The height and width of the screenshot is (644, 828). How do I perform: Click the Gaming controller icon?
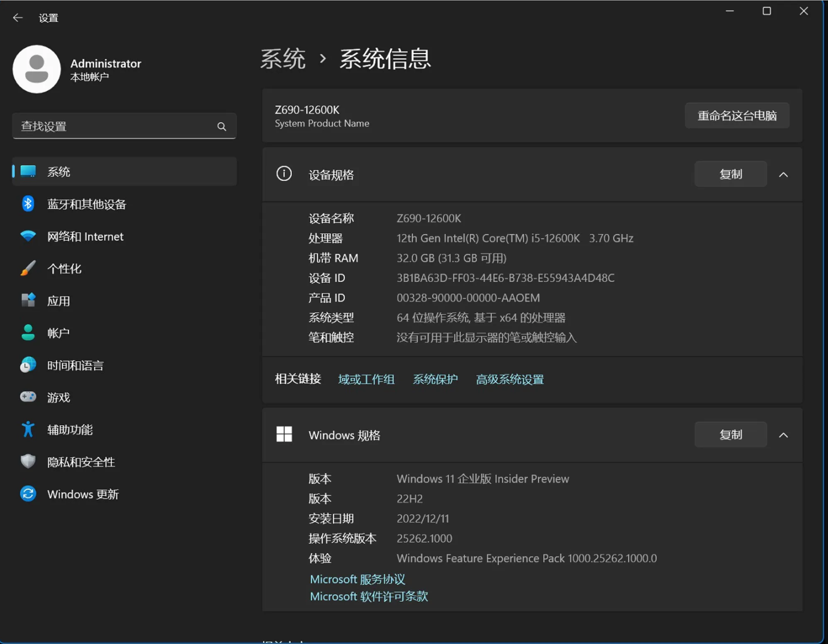click(28, 397)
